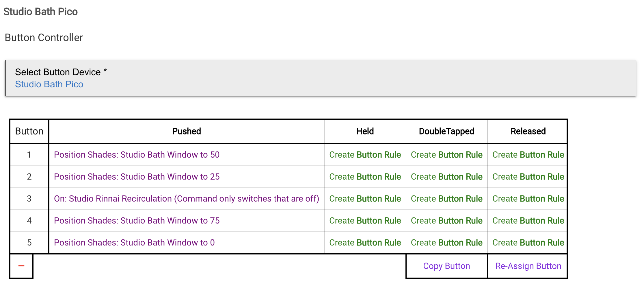
Task: Create Released button rule for button 1
Action: pyautogui.click(x=528, y=155)
